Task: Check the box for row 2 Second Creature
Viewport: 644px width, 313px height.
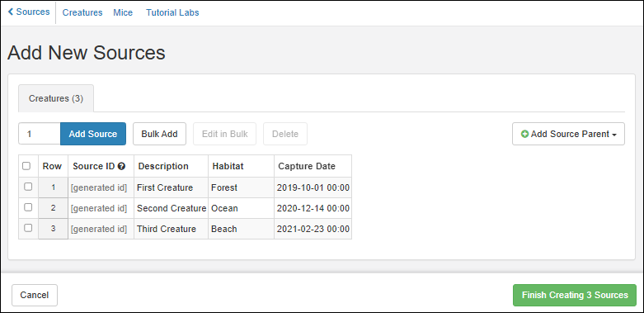Action: tap(28, 207)
